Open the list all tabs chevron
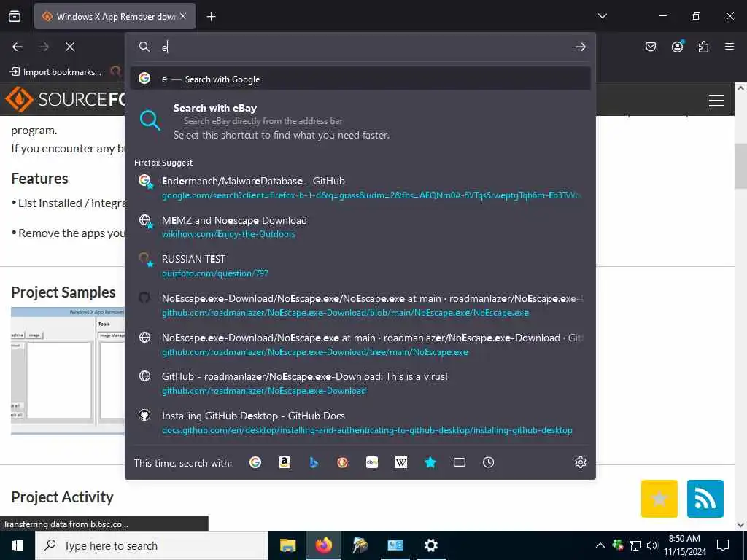This screenshot has width=747, height=560. pos(602,16)
